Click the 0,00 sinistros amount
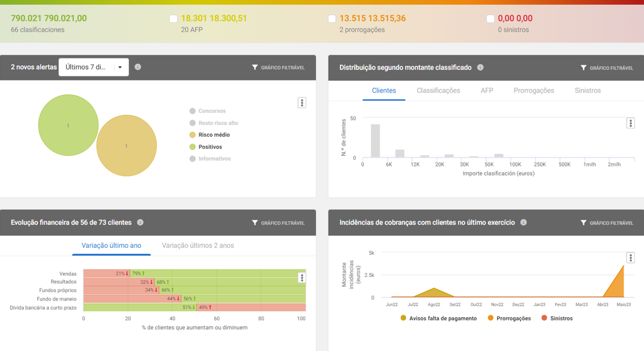 515,18
